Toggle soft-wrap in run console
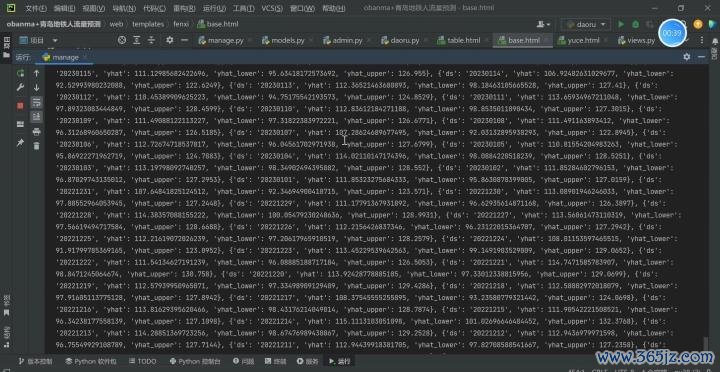The width and height of the screenshot is (720, 372). point(36,102)
